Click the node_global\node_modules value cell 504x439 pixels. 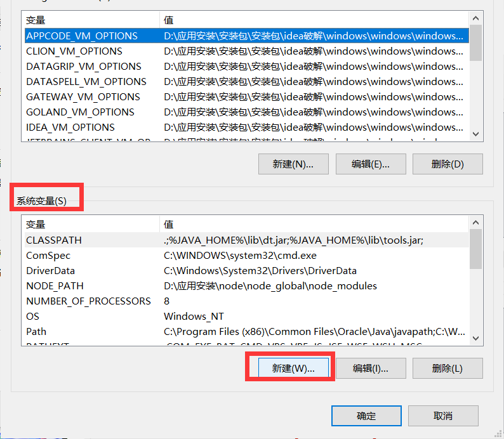[x=270, y=286]
